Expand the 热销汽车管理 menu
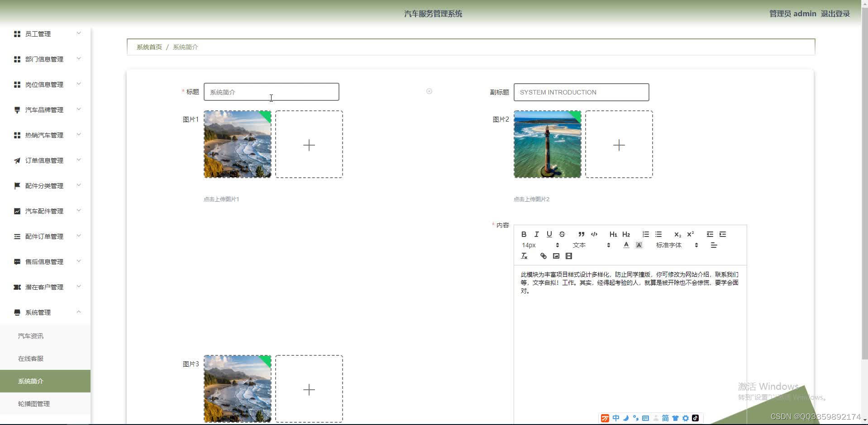 [45, 135]
